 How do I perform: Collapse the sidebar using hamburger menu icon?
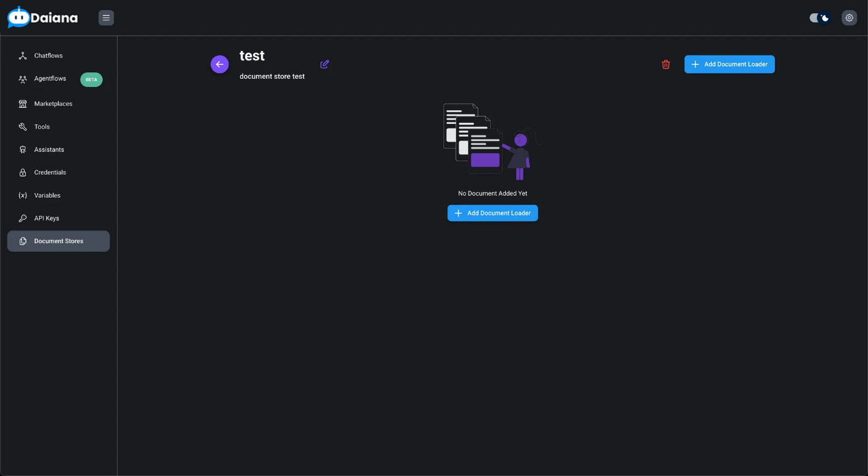[106, 18]
